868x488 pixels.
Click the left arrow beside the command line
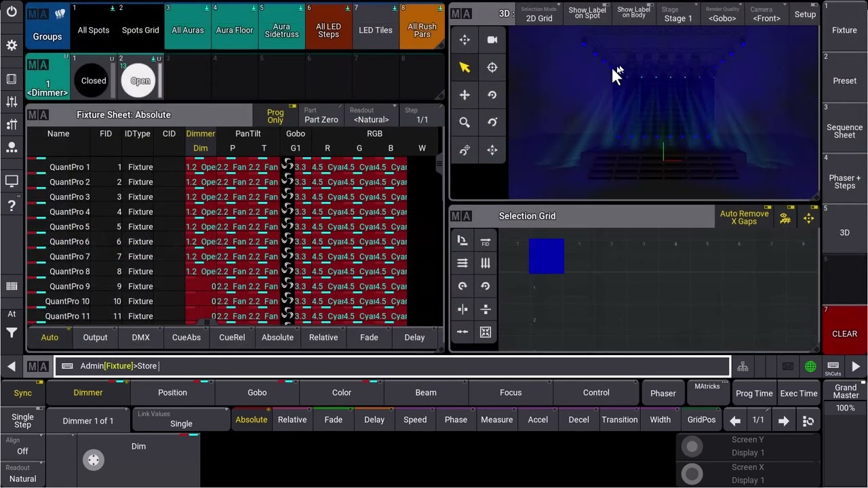[x=12, y=367]
